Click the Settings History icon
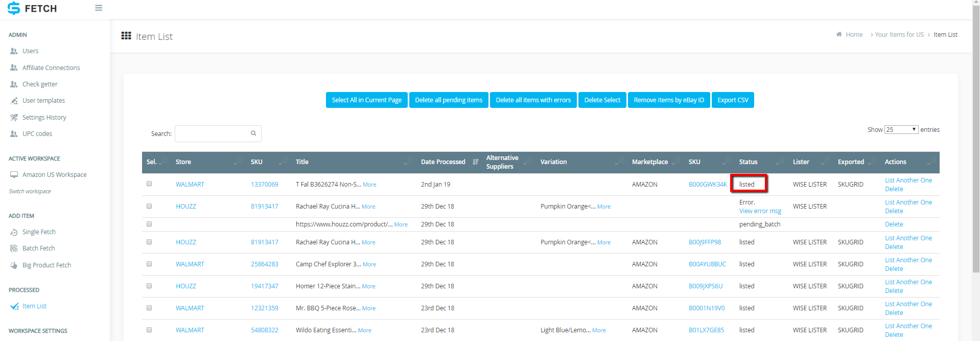This screenshot has height=341, width=980. click(14, 118)
